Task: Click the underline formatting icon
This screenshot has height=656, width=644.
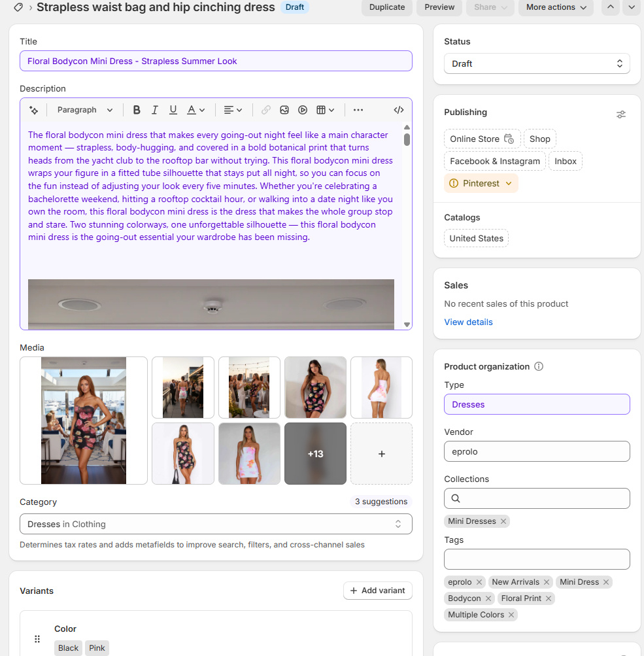Action: click(173, 110)
